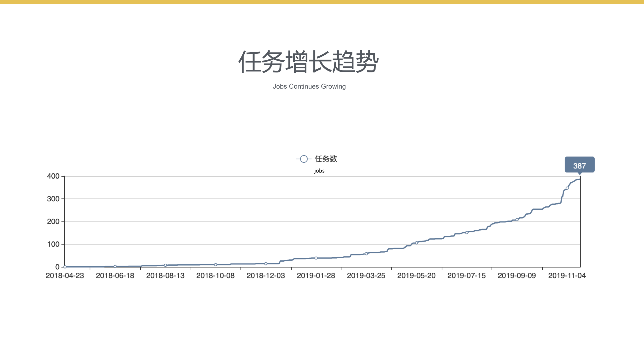Click the x-axis date 2019-03-25
This screenshot has height=362, width=644.
(366, 276)
